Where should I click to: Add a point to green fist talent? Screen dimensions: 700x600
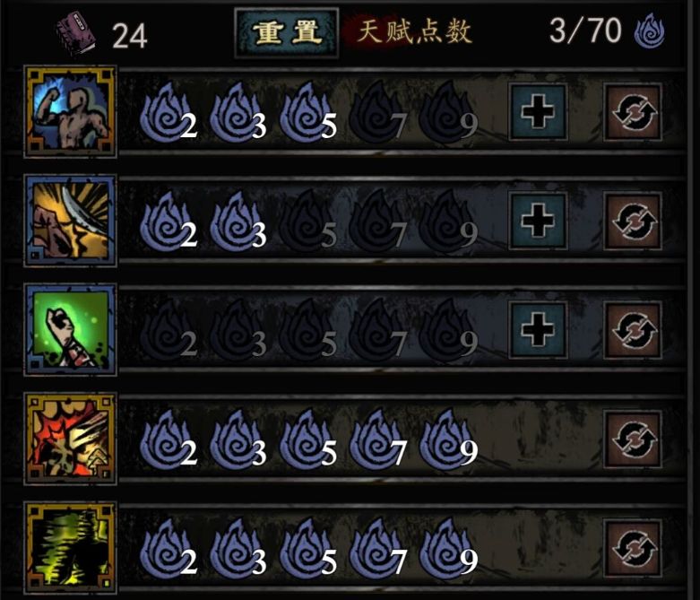pos(538,330)
